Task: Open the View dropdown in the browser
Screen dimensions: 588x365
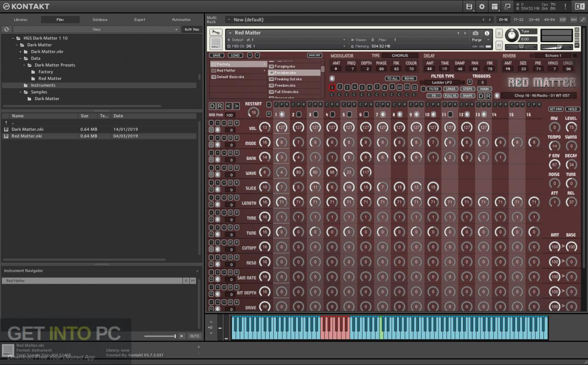Action: pos(96,29)
